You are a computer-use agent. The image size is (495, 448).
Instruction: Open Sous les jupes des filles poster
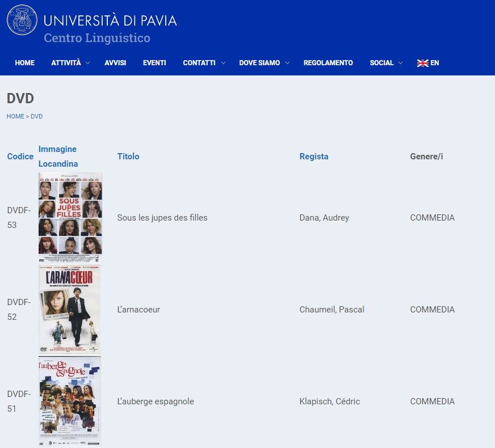pos(70,218)
